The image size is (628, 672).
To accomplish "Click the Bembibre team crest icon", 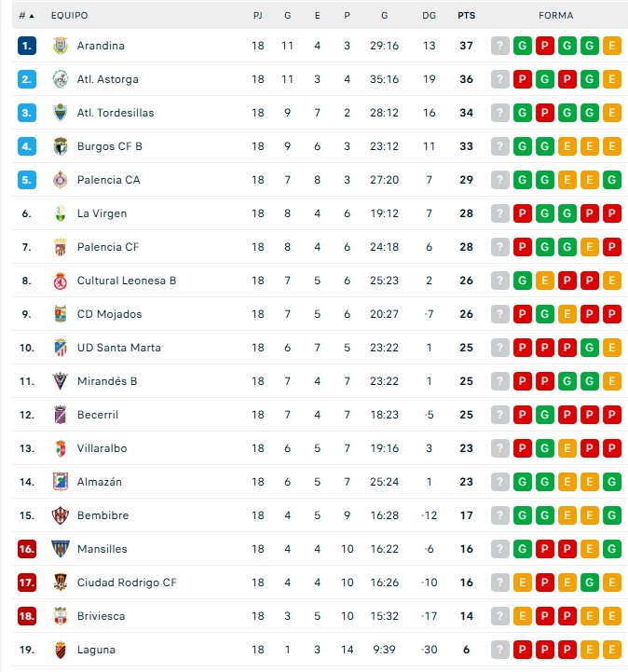I will click(x=60, y=515).
